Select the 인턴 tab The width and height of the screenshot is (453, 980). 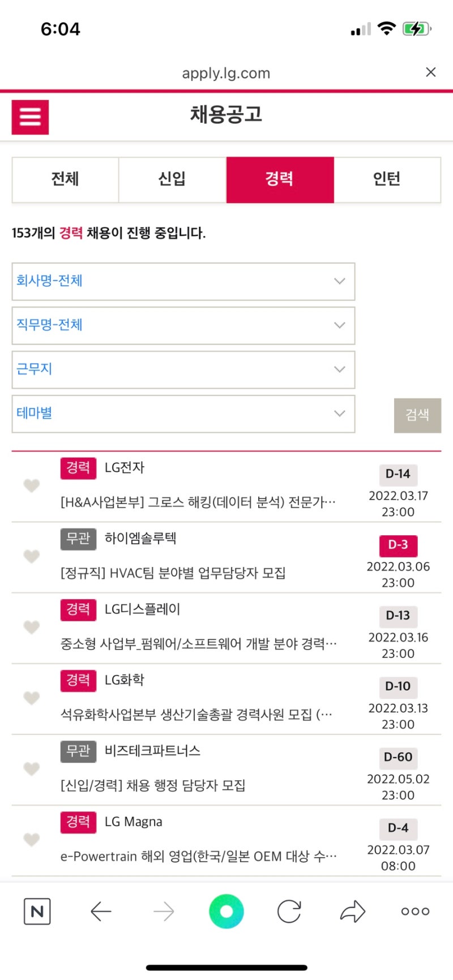[387, 179]
